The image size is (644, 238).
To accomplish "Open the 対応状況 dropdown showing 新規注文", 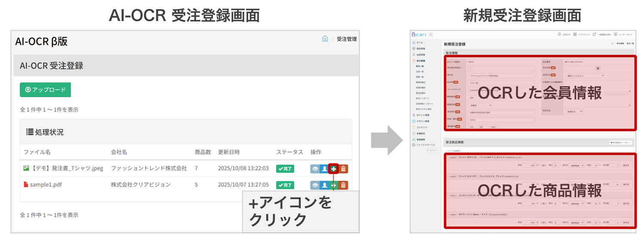I will click(574, 111).
